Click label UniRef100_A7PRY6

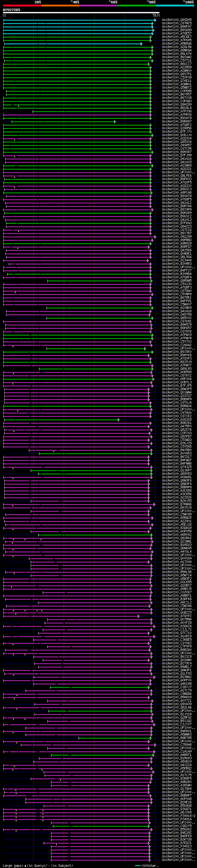177,115
